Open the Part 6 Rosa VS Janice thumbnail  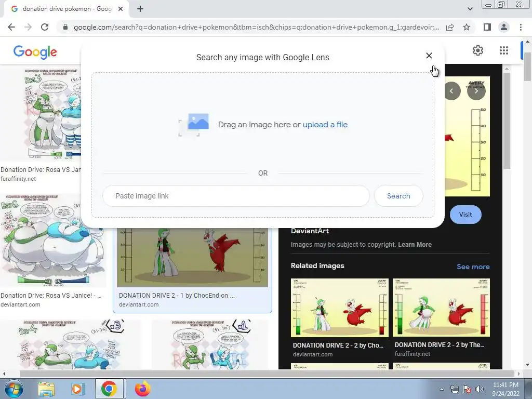click(54, 240)
